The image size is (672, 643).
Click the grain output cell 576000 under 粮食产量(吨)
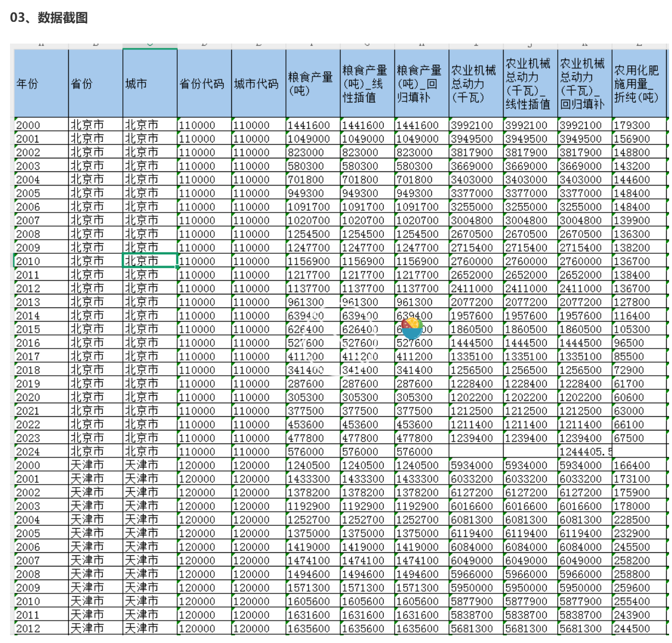point(313,451)
